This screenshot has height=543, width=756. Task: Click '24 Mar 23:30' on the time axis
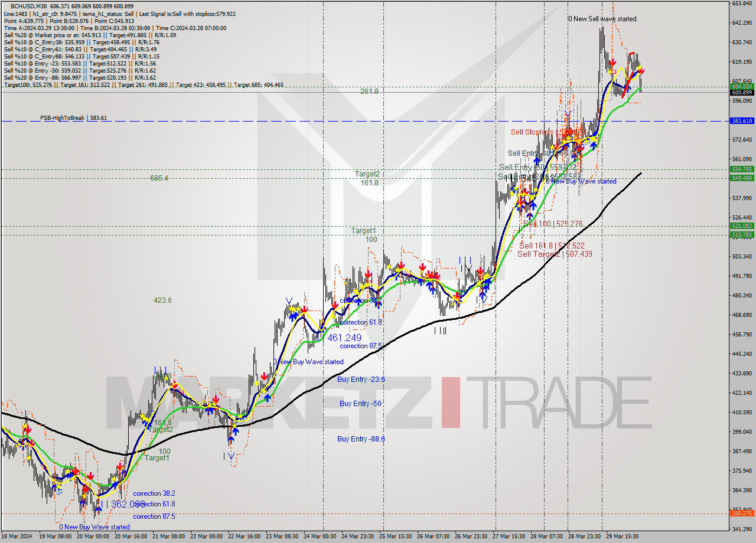357,537
